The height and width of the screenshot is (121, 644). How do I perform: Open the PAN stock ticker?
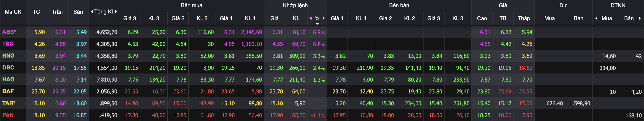tap(8, 115)
